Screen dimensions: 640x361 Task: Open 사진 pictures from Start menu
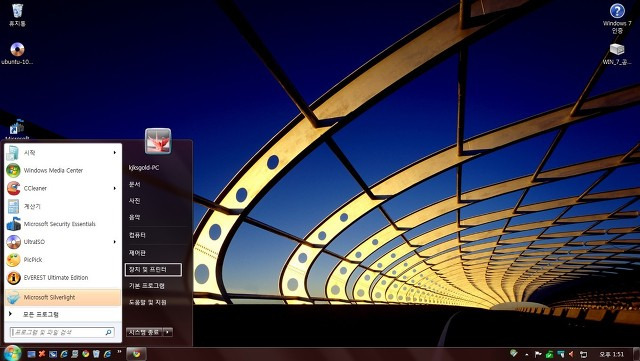click(135, 201)
